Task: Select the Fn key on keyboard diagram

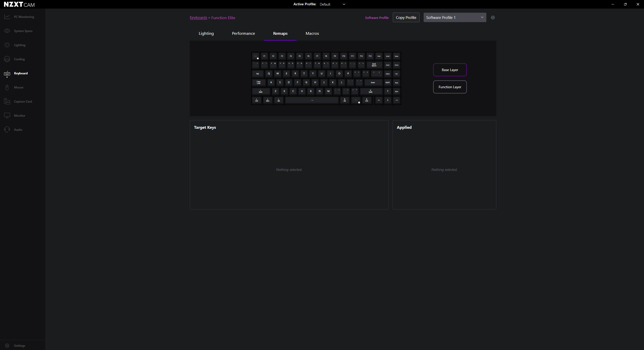Action: (x=356, y=100)
